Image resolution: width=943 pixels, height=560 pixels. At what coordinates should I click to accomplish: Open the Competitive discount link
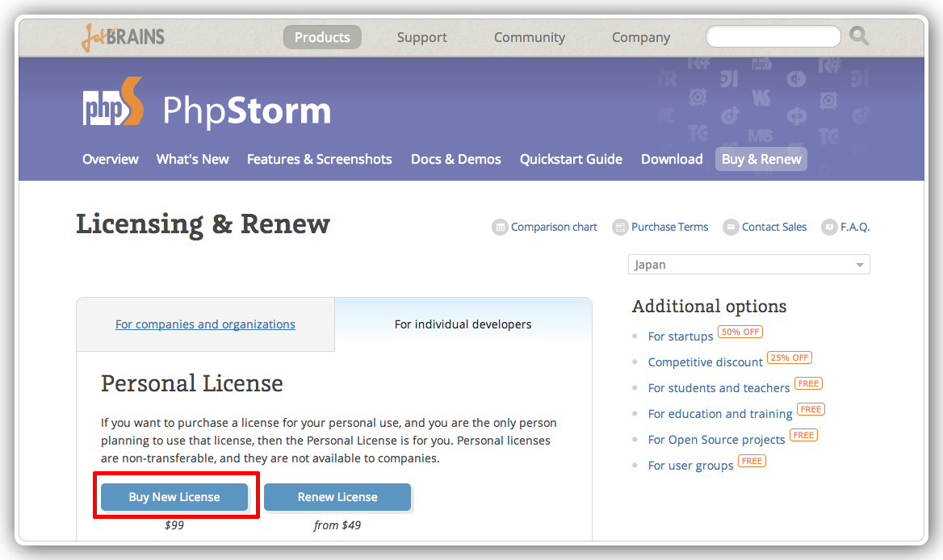(x=705, y=362)
